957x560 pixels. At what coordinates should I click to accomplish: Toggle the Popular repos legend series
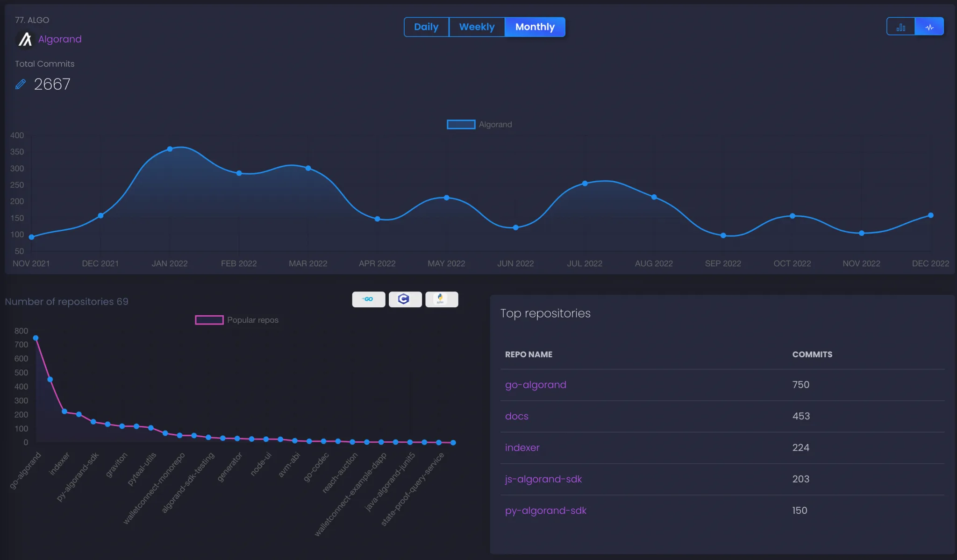tap(209, 320)
